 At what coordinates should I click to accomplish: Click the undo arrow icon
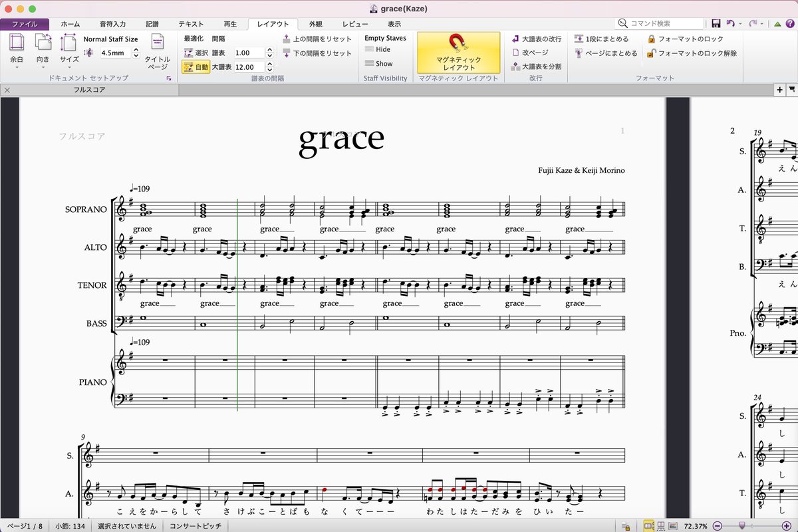[731, 23]
